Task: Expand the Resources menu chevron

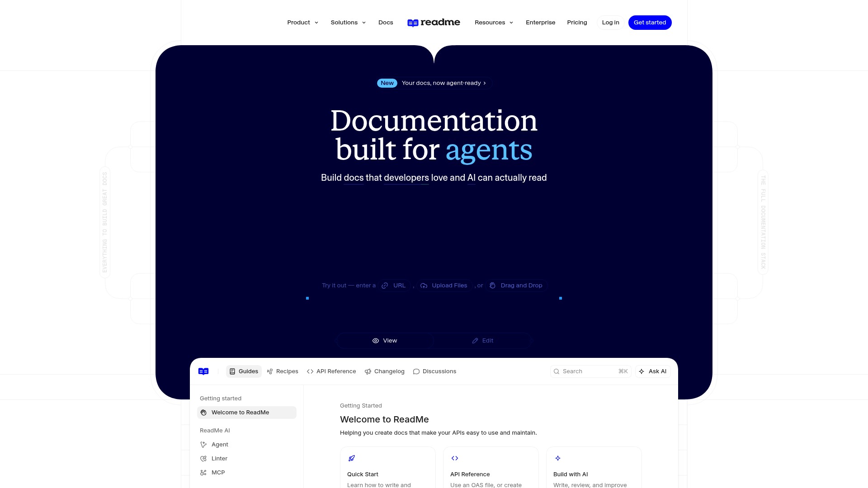Action: click(511, 23)
